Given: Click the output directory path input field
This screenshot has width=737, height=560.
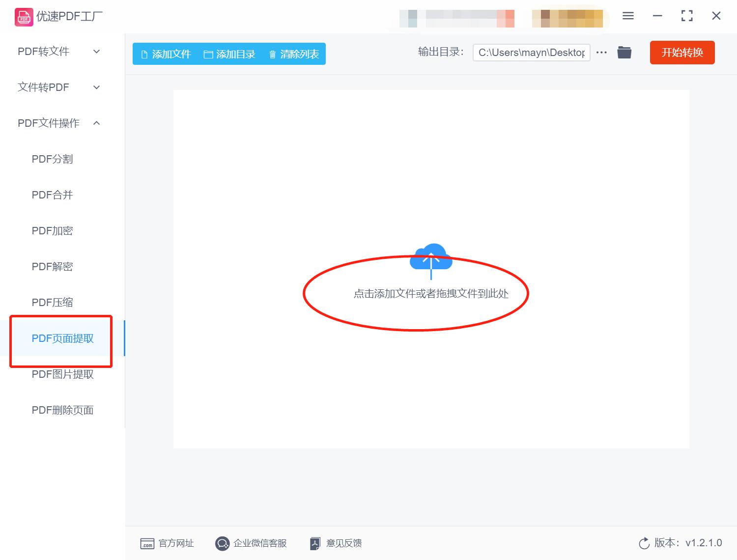Looking at the screenshot, I should coord(531,52).
